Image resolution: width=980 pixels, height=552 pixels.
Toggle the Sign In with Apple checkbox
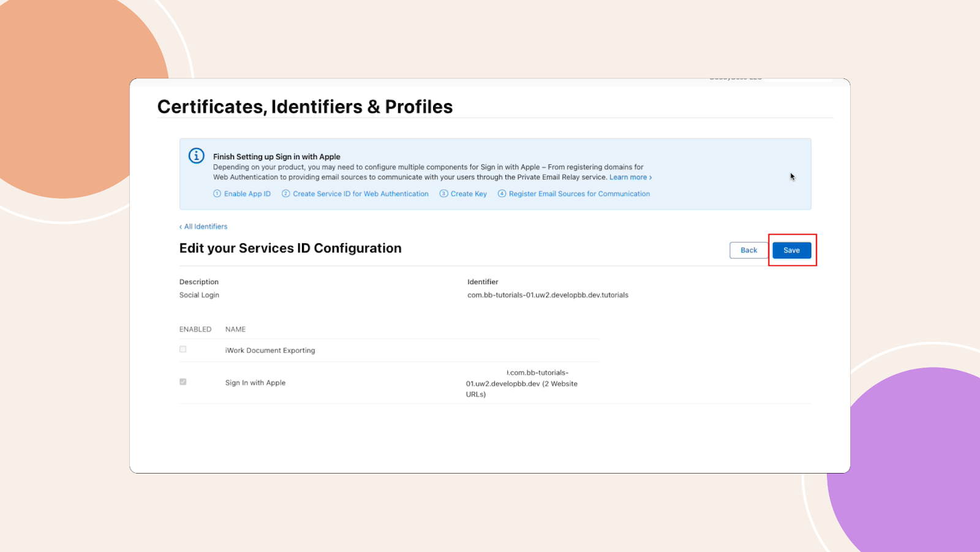[x=183, y=382]
